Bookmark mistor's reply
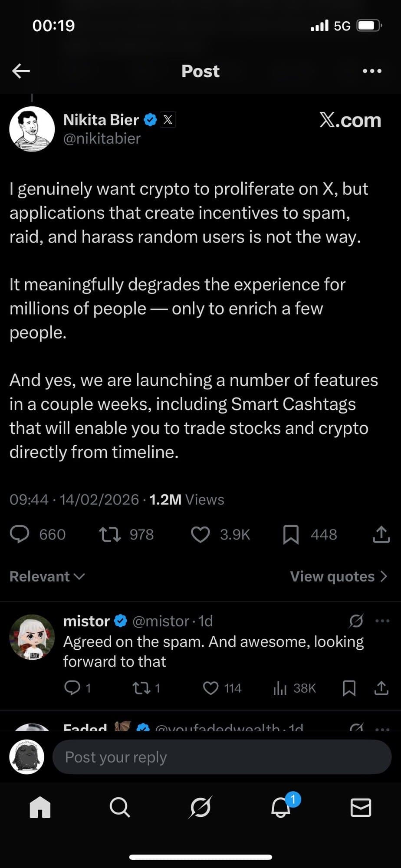This screenshot has height=868, width=401. click(349, 688)
